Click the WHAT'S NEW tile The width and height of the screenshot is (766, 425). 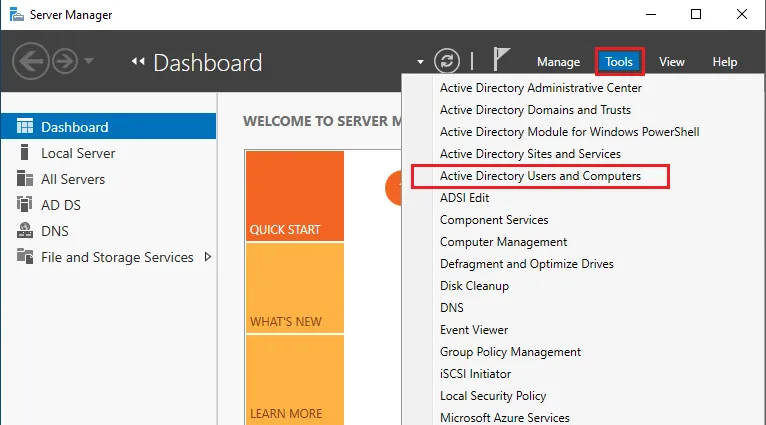[x=295, y=288]
